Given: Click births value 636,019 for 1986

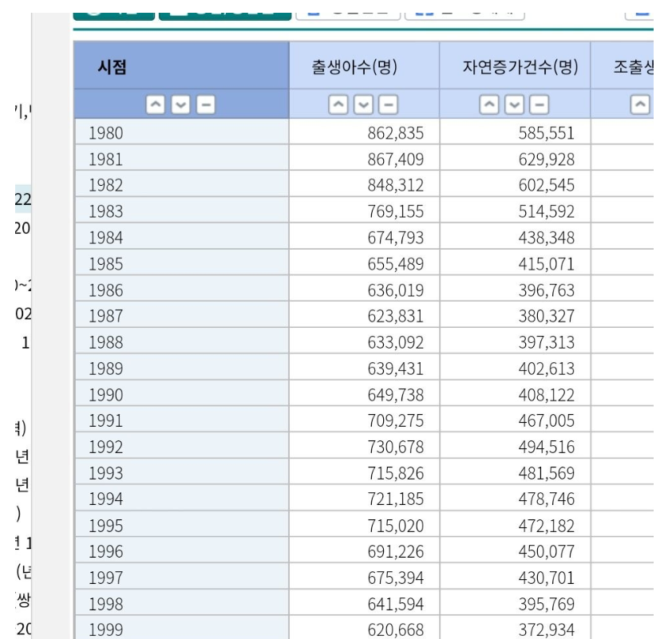Looking at the screenshot, I should pyautogui.click(x=396, y=290).
